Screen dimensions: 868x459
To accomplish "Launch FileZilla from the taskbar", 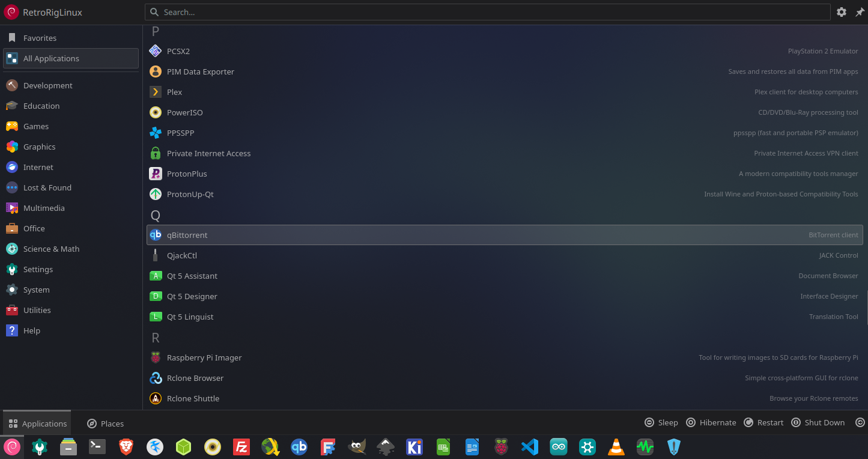I will (x=241, y=446).
